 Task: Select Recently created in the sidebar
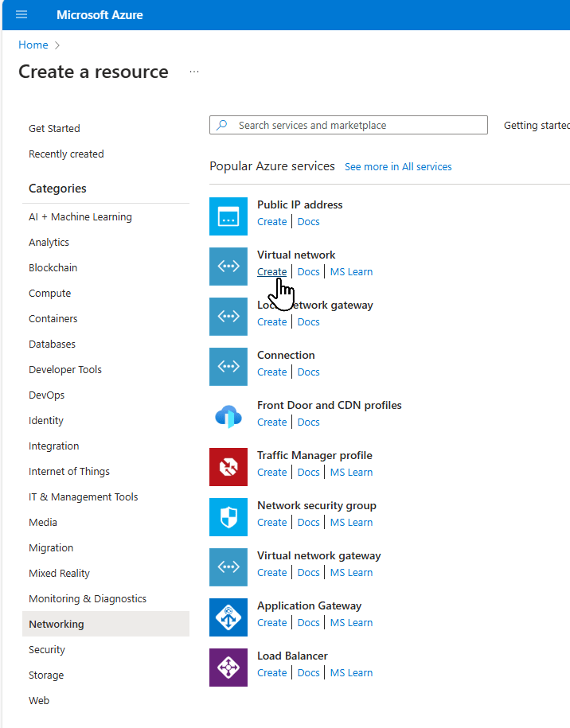(66, 154)
